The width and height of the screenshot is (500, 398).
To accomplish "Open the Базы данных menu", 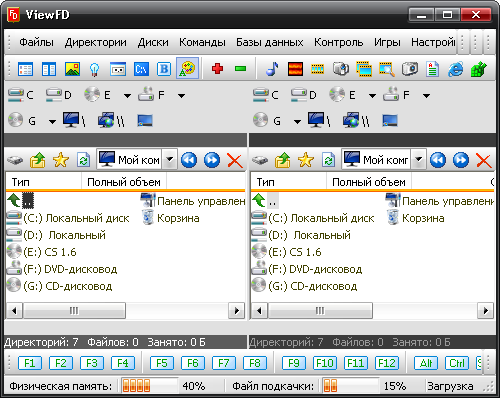I will click(x=270, y=42).
